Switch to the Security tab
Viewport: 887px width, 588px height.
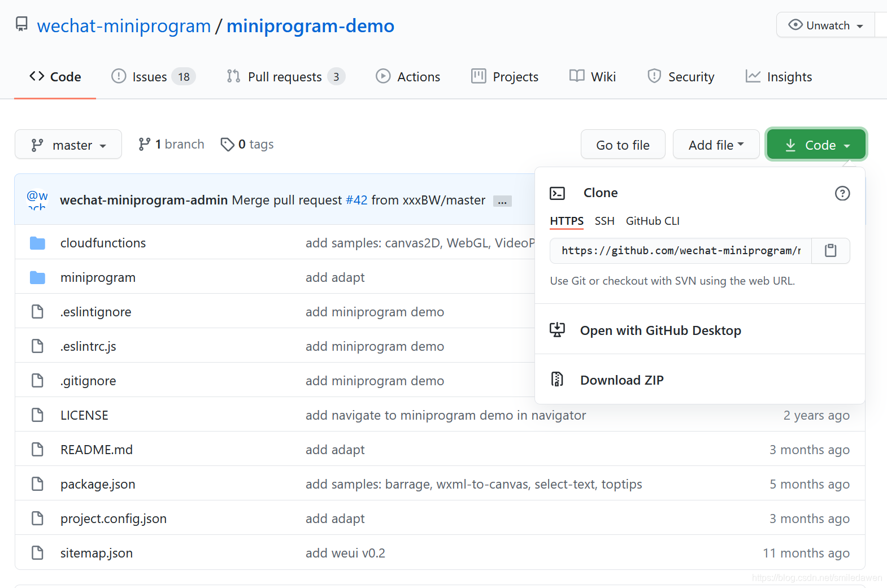point(681,77)
